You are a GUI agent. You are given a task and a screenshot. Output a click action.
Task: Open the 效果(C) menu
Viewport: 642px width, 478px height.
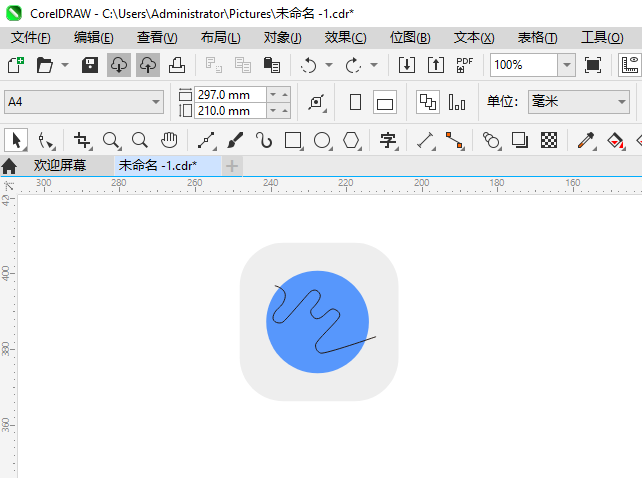coord(346,38)
